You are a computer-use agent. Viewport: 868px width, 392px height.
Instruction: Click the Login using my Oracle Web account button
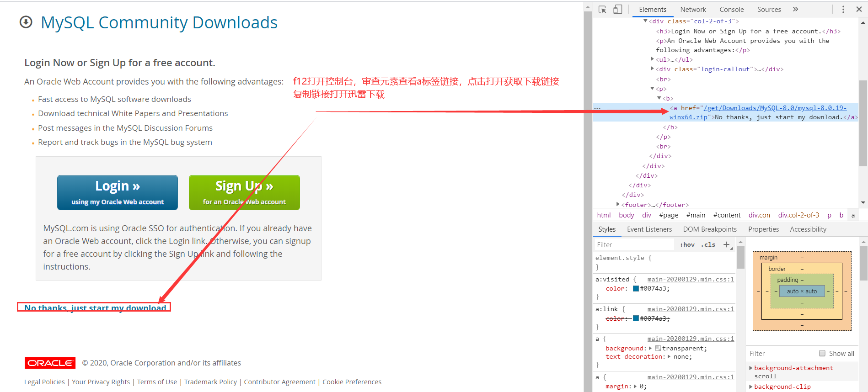click(x=118, y=192)
